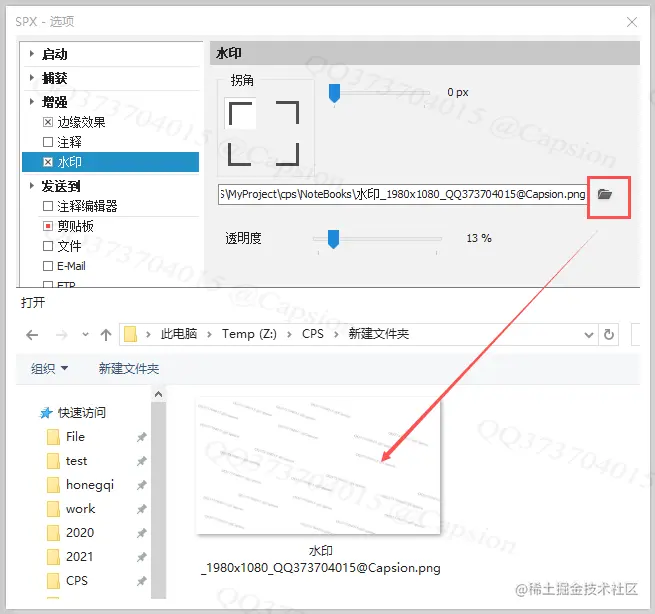Unpin the File folder pin icon
The image size is (655, 614).
point(142,437)
